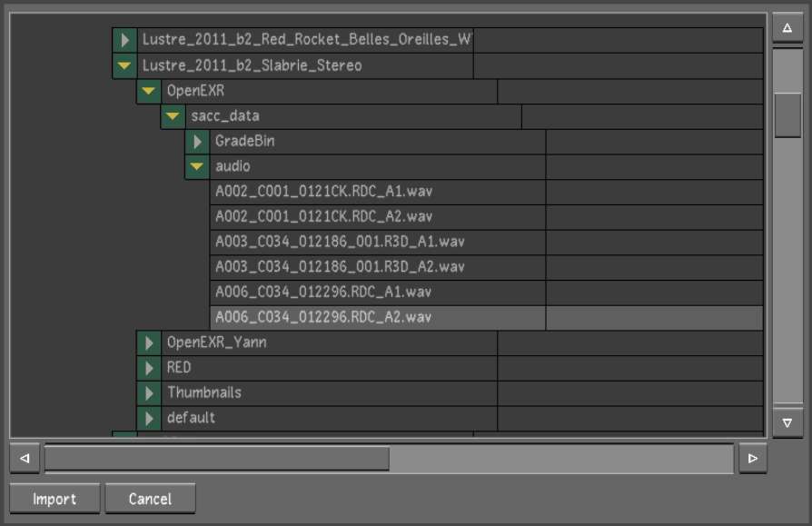Screen dimensions: 812x526
Task: Expand the Thumbnails folder
Action: coord(149,393)
